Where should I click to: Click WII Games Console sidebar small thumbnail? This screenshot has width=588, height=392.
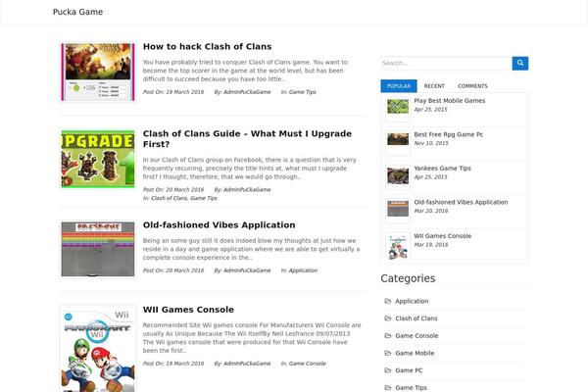point(398,247)
